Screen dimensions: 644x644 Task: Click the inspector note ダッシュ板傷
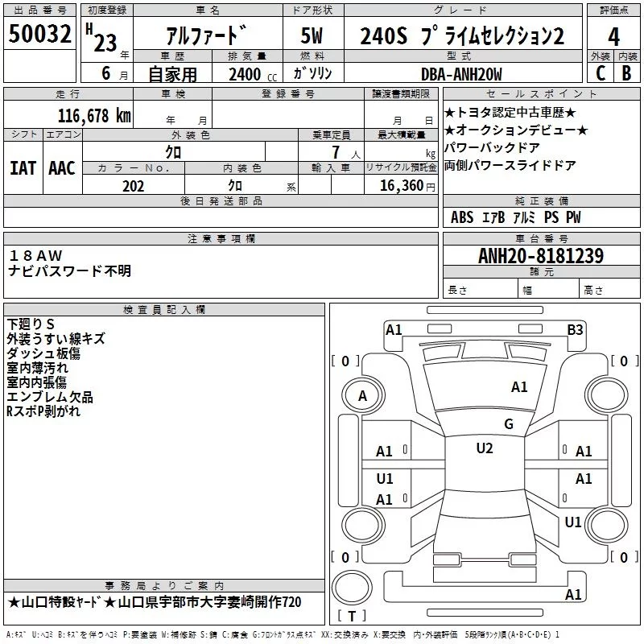click(x=43, y=353)
